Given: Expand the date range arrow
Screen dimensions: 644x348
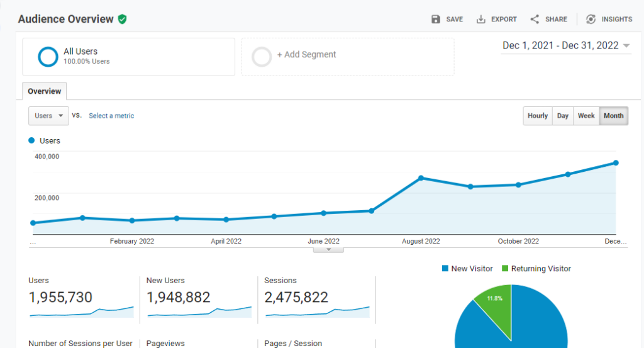Looking at the screenshot, I should point(626,45).
